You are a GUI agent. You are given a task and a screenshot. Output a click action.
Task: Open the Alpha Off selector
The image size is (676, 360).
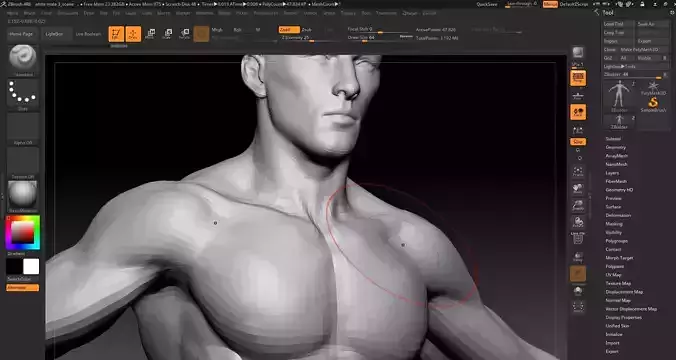pyautogui.click(x=23, y=127)
